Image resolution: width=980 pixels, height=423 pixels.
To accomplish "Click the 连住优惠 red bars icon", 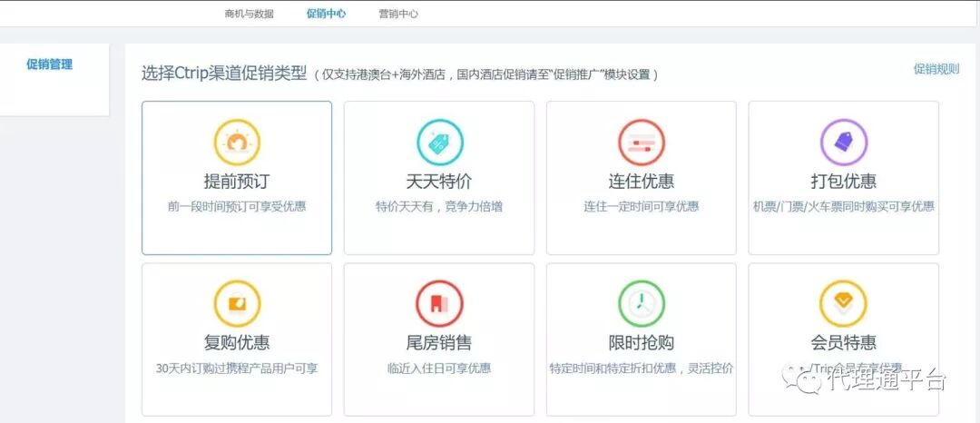I will coord(642,143).
